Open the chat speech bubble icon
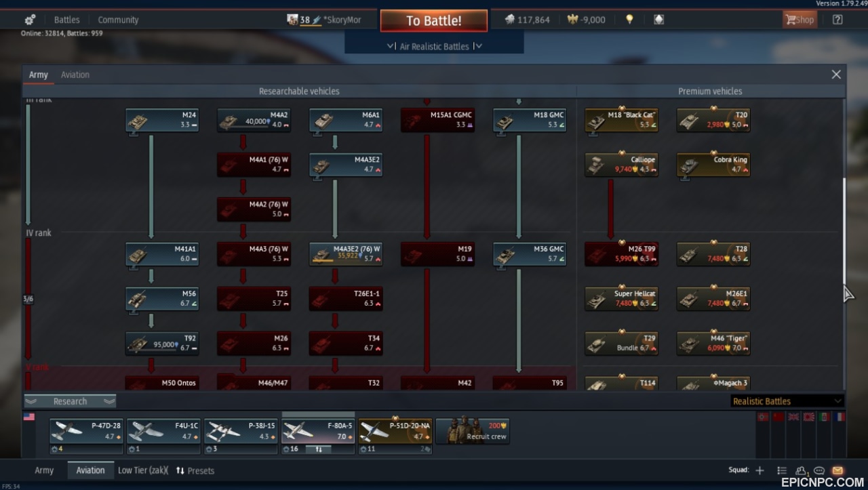Image resolution: width=868 pixels, height=490 pixels. (x=819, y=470)
